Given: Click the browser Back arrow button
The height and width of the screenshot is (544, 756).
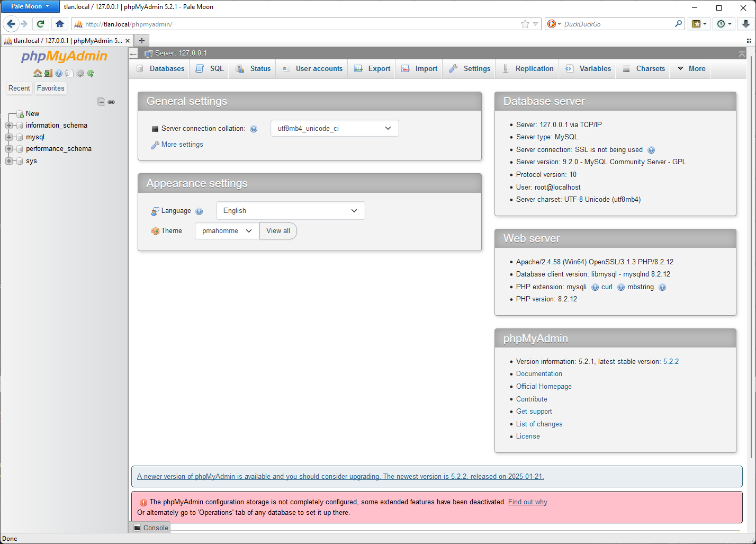Looking at the screenshot, I should (11, 24).
